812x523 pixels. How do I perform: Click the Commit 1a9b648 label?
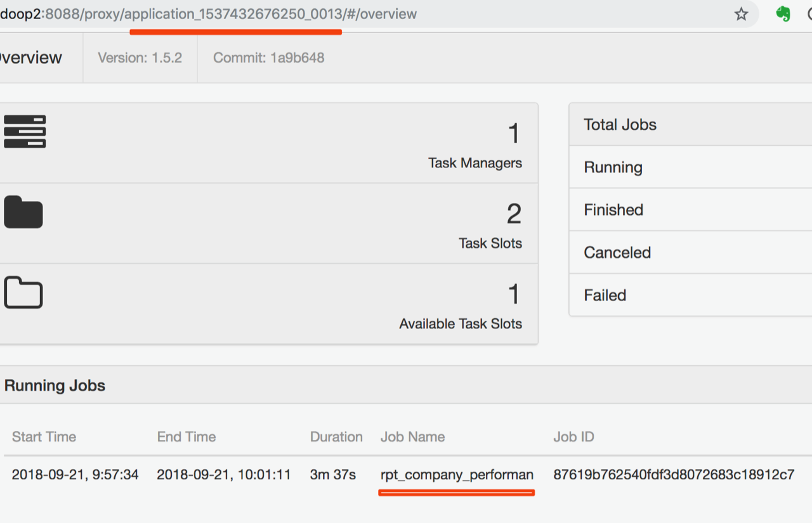[268, 58]
